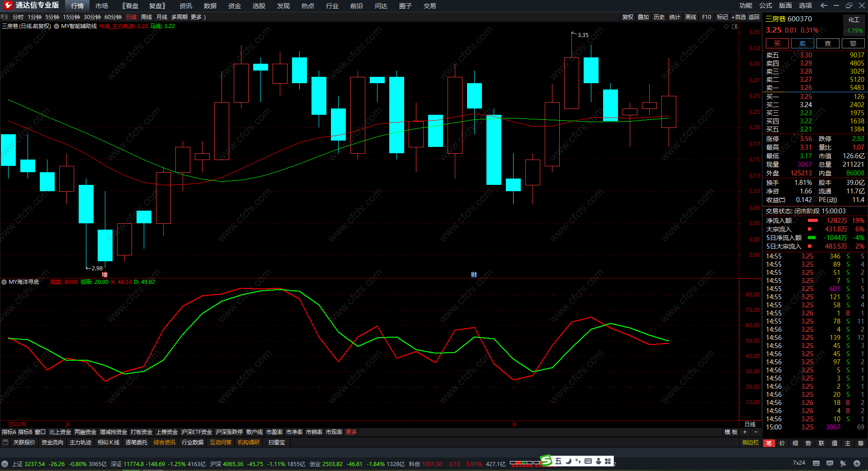Open the 更多 period dropdown
868x471 pixels.
[198, 17]
